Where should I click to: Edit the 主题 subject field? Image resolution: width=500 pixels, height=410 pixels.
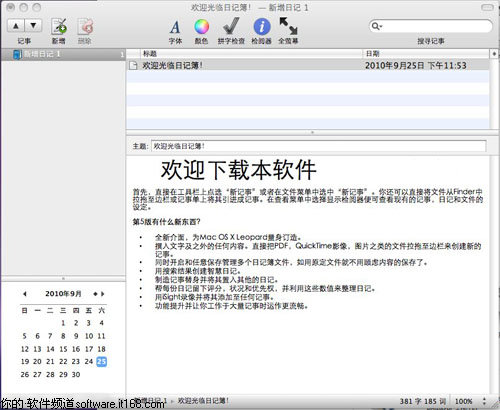click(x=318, y=146)
